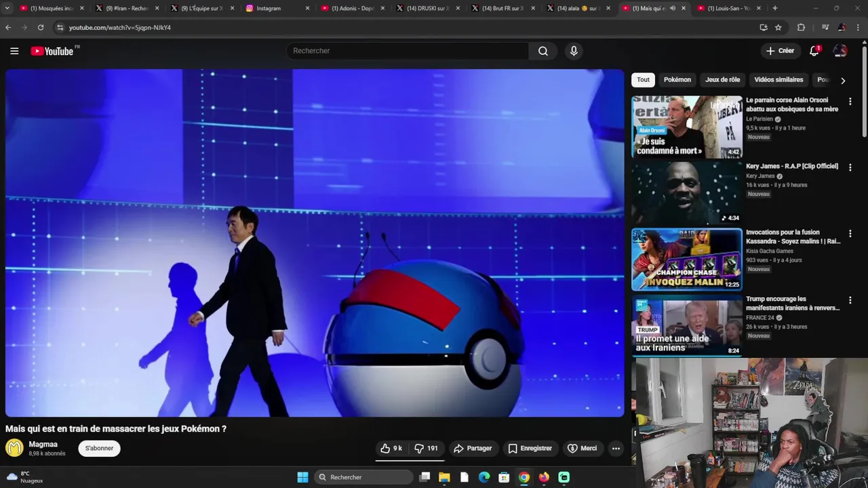
Task: Open Task View on the taskbar
Action: pos(425,477)
